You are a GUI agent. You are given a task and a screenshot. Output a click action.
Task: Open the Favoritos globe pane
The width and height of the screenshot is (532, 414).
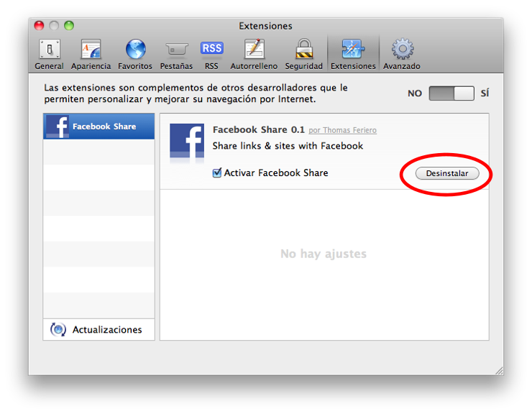point(135,55)
